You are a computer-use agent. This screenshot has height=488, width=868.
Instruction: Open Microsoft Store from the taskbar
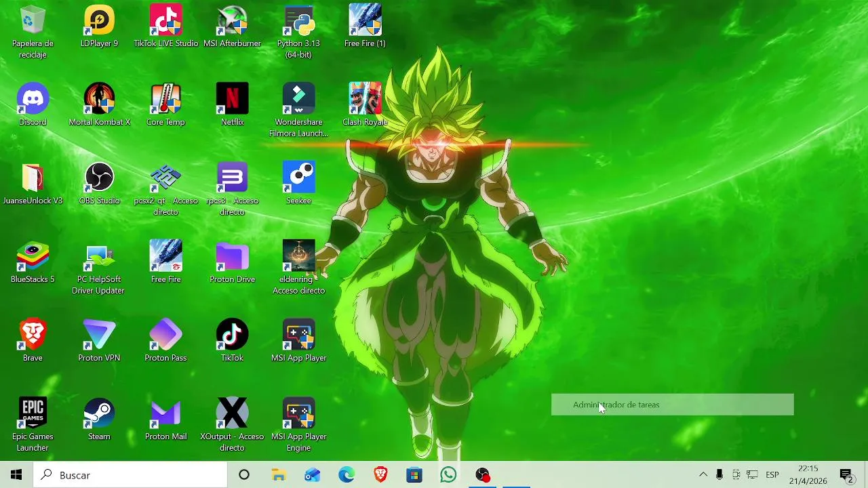pos(414,475)
